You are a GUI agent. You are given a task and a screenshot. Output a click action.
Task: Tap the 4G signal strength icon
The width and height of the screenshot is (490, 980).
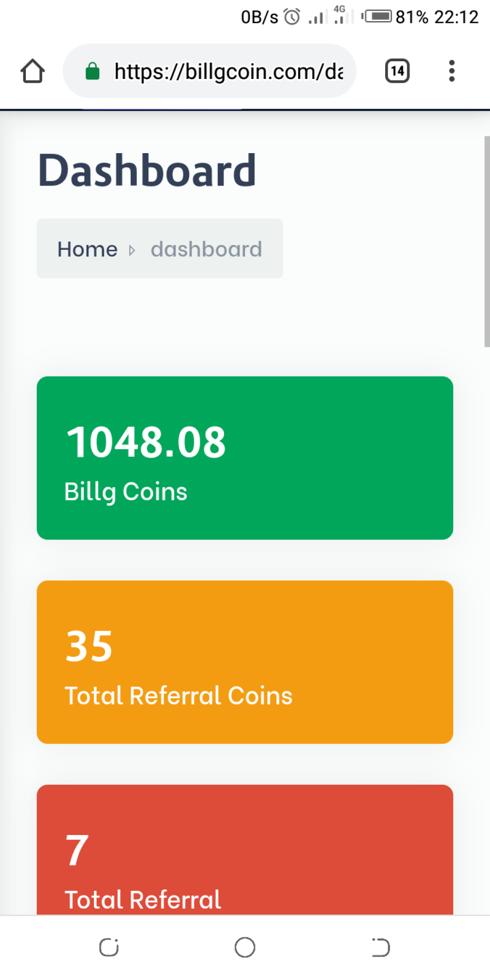click(x=343, y=15)
